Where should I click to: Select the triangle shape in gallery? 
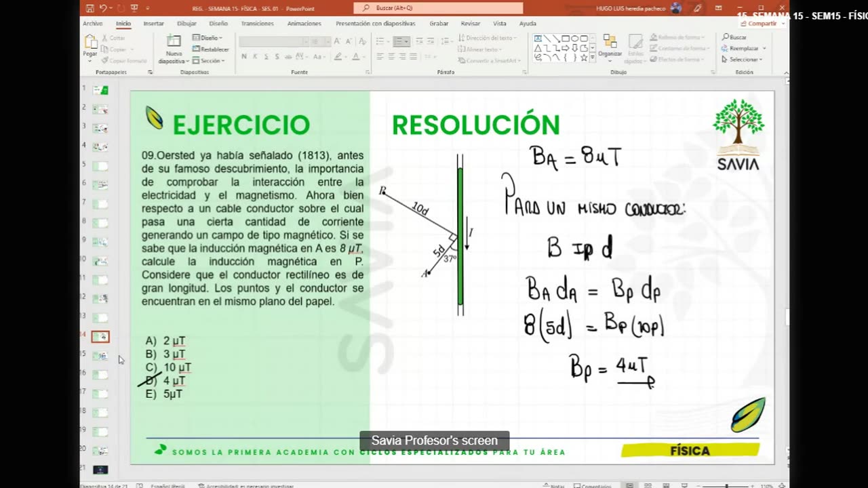click(x=538, y=48)
